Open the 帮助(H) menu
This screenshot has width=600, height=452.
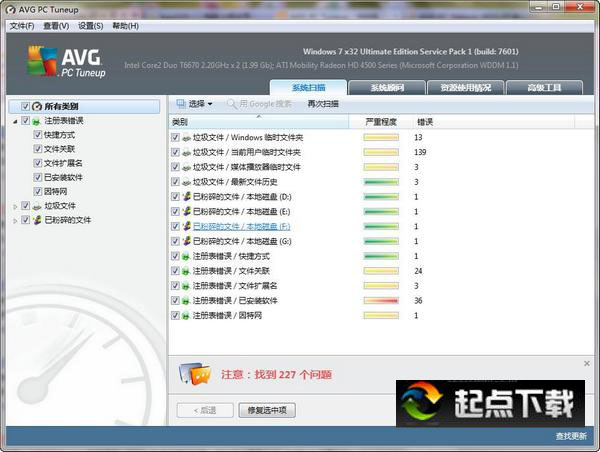(126, 26)
